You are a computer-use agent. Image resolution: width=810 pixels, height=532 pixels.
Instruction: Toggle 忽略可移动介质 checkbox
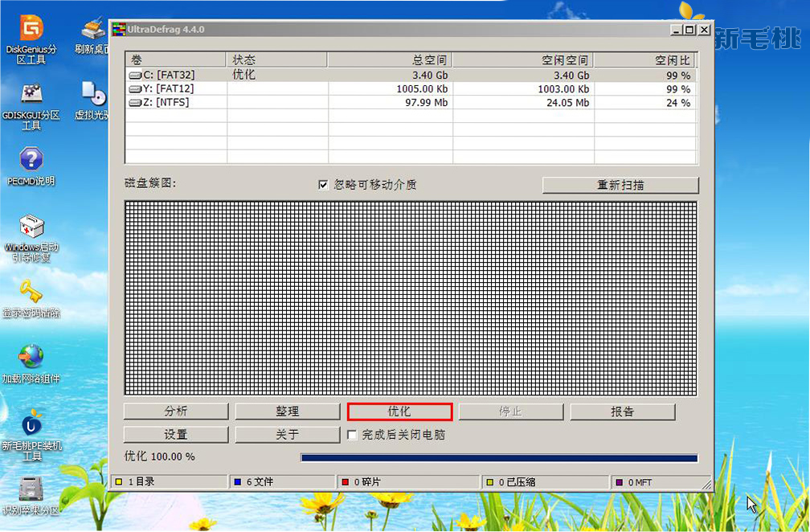point(324,185)
